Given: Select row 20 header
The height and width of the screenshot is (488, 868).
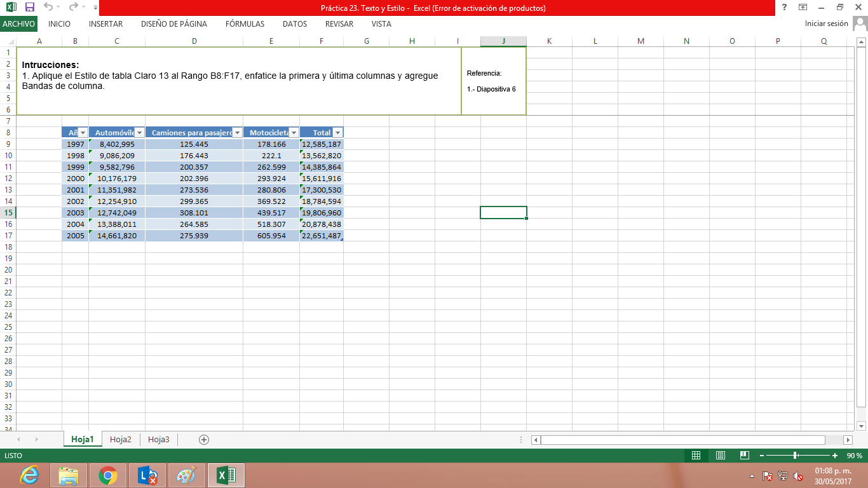Looking at the screenshot, I should (8, 269).
